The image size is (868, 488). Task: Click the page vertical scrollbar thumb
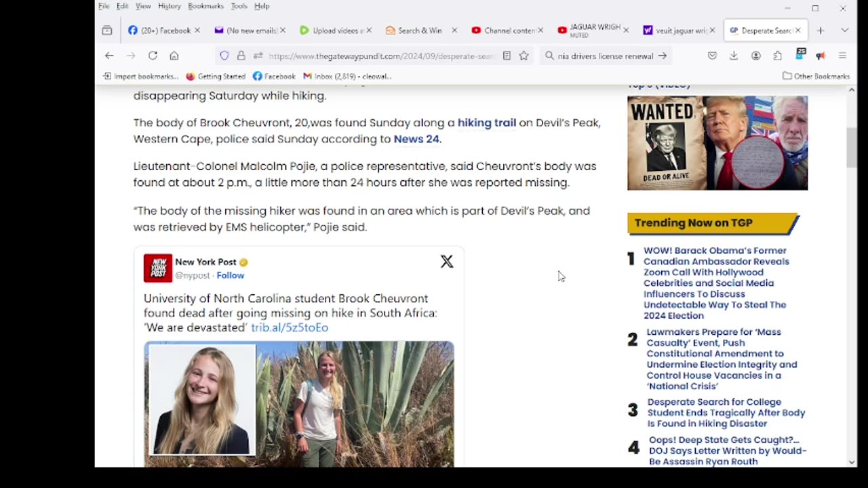pos(852,147)
